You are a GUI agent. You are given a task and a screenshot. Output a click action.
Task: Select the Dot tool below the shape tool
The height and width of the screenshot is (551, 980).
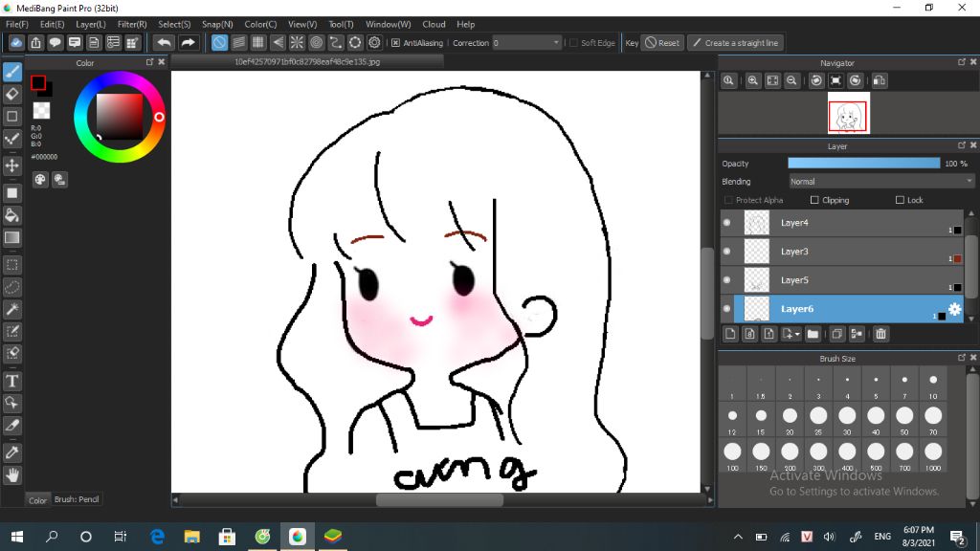click(11, 139)
